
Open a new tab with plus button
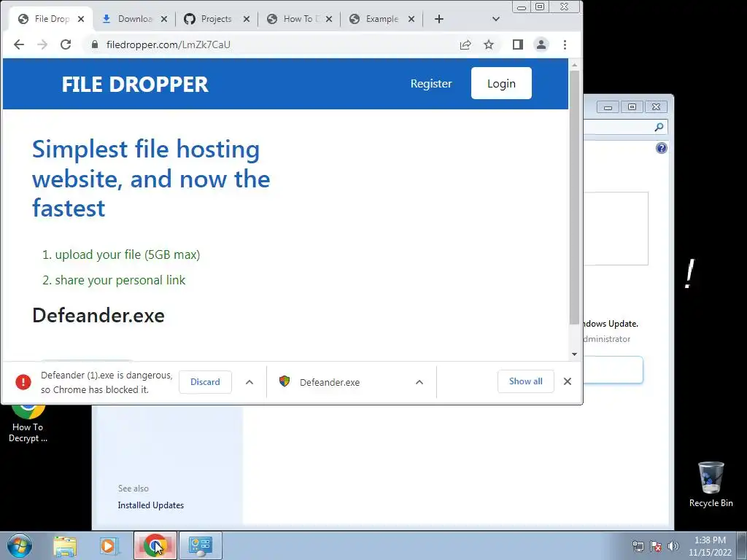coord(439,19)
